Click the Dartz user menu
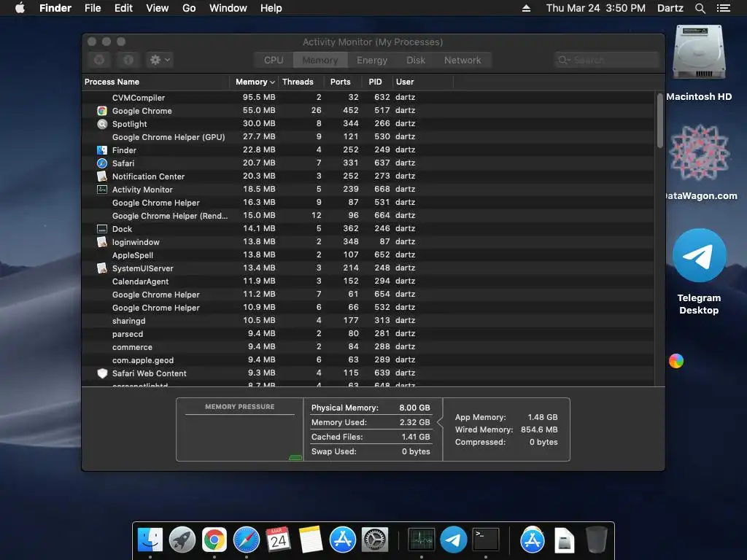Image resolution: width=747 pixels, height=560 pixels. click(670, 8)
